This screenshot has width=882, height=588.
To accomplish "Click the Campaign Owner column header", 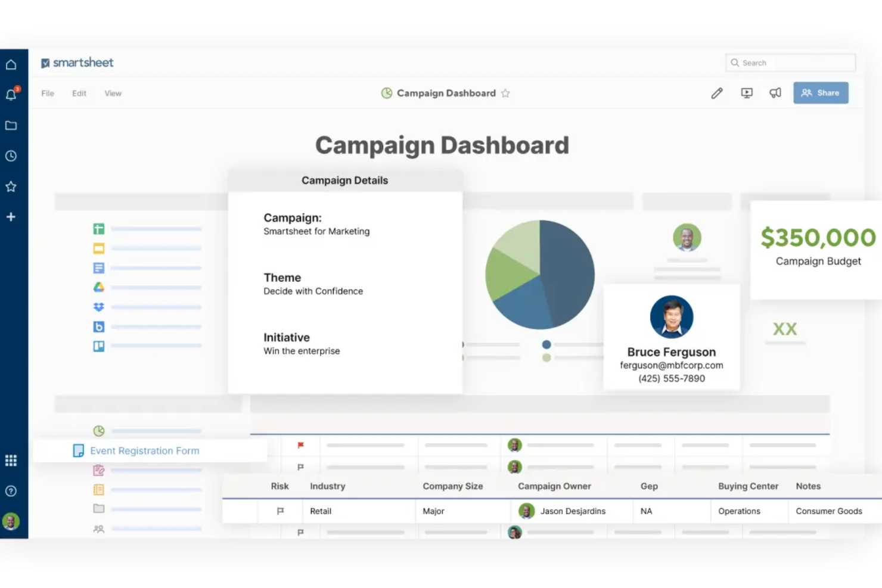I will [554, 486].
